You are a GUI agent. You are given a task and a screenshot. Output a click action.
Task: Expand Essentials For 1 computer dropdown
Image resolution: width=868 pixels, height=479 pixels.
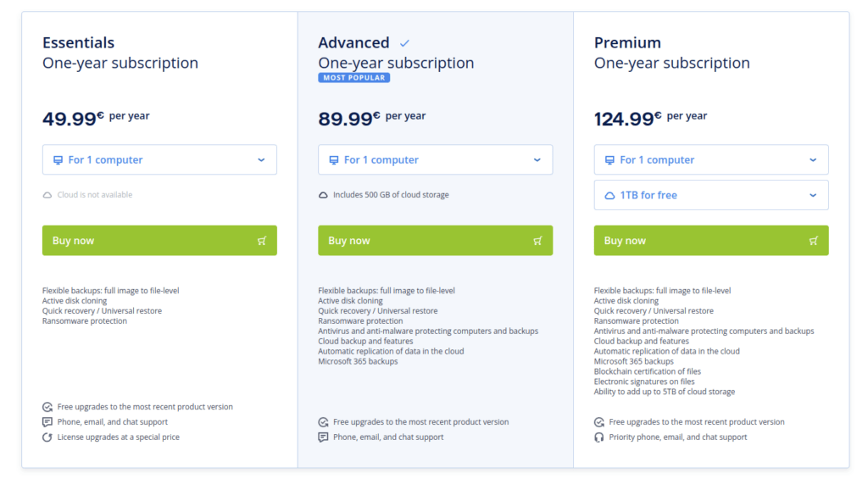coord(159,159)
